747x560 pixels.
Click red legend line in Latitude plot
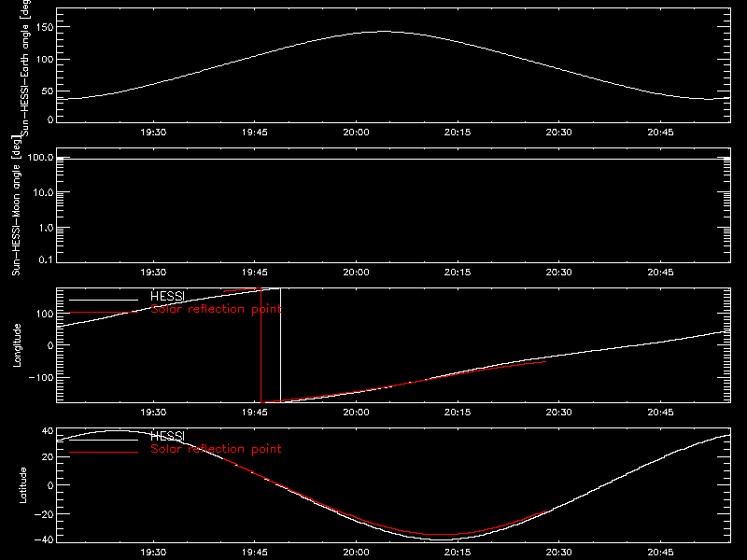(x=104, y=452)
